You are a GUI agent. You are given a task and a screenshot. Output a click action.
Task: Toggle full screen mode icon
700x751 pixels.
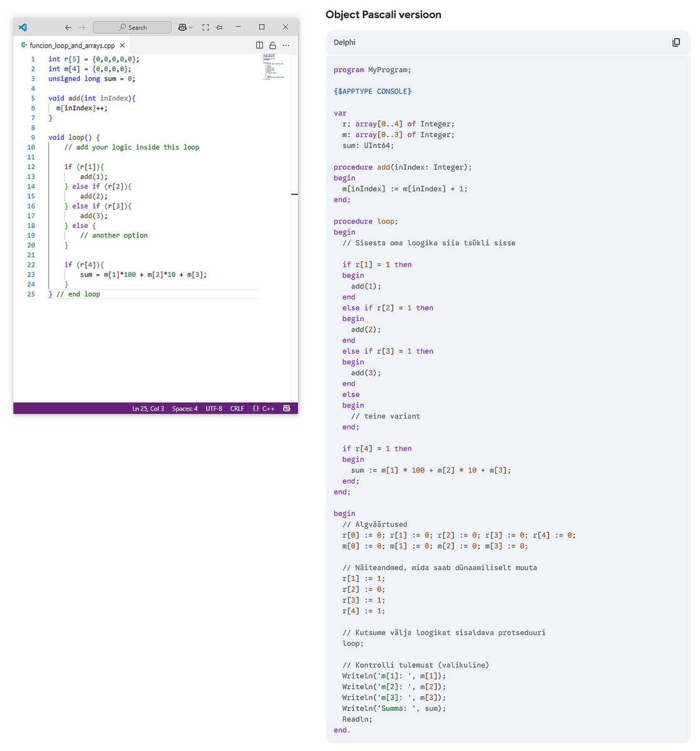coord(205,28)
